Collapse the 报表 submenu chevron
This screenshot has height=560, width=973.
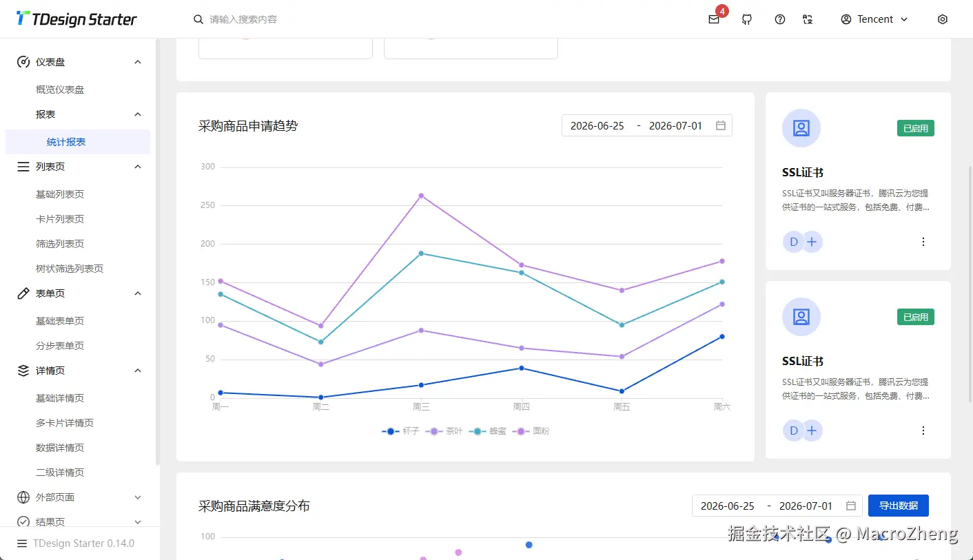pos(138,114)
